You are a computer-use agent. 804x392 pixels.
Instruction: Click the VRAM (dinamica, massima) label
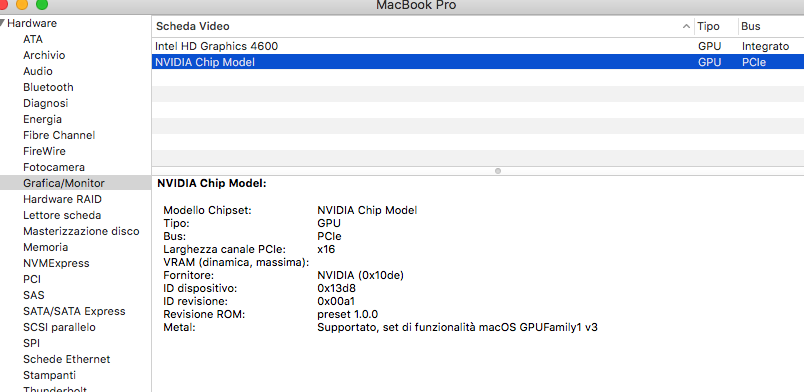236,262
